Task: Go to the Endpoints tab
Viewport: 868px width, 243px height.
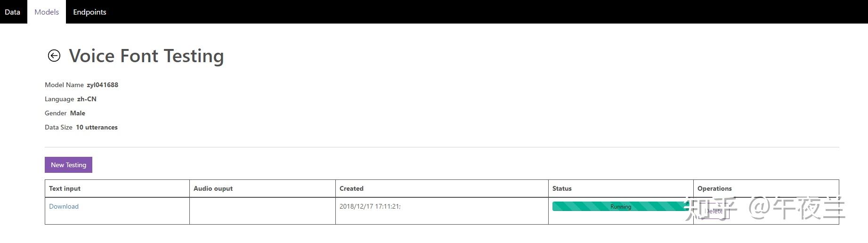Action: click(x=89, y=12)
